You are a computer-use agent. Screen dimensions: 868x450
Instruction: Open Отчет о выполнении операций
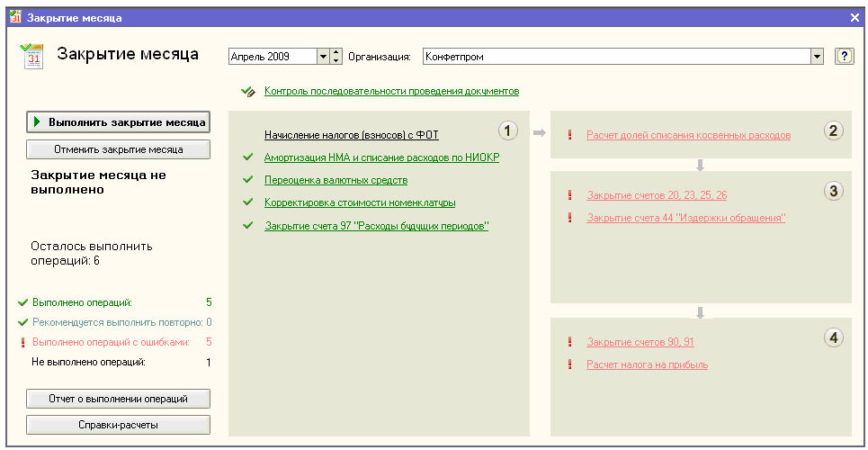(119, 399)
